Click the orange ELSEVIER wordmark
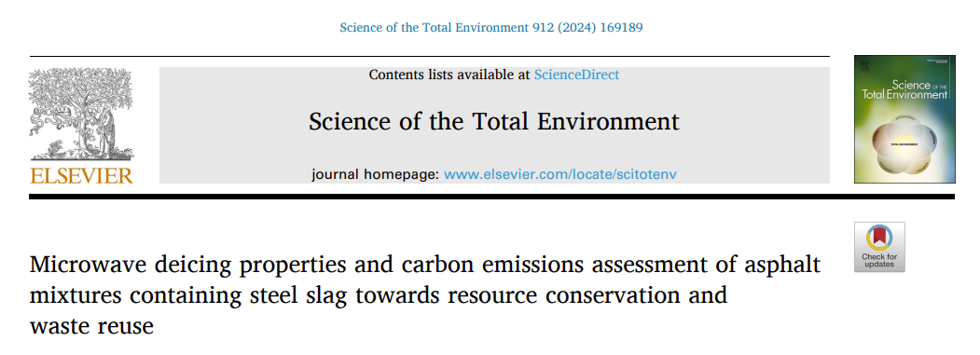Screen dimensions: 980x355 (x=81, y=175)
